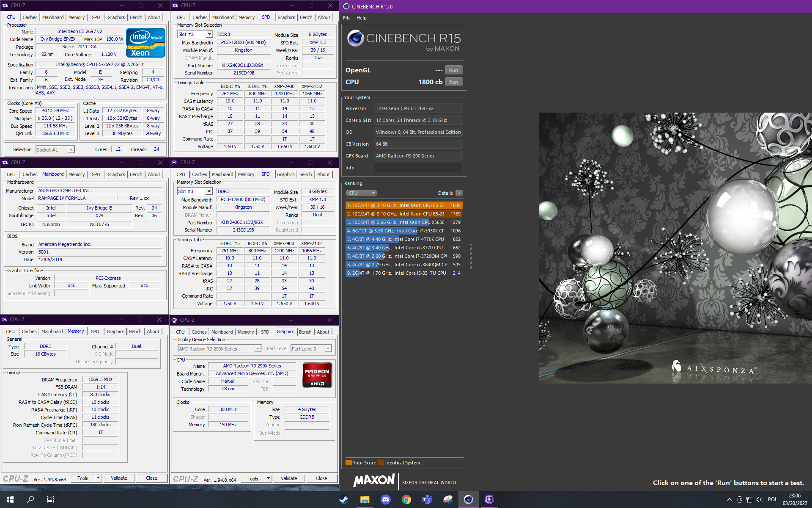Click the Cinebench R15 sphere logo
Viewport: 812px width, 508px height.
tap(356, 39)
